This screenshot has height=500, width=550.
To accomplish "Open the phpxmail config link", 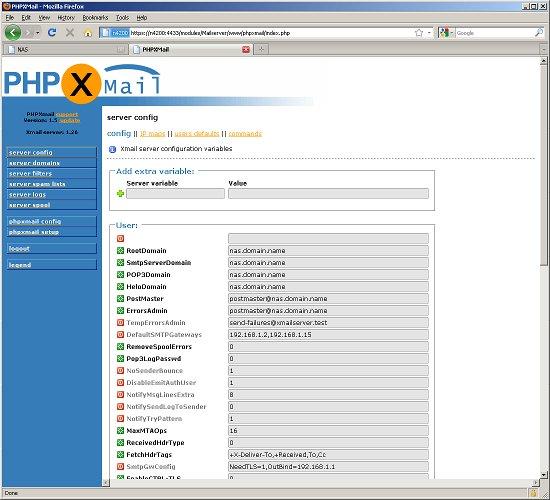I will [x=35, y=222].
